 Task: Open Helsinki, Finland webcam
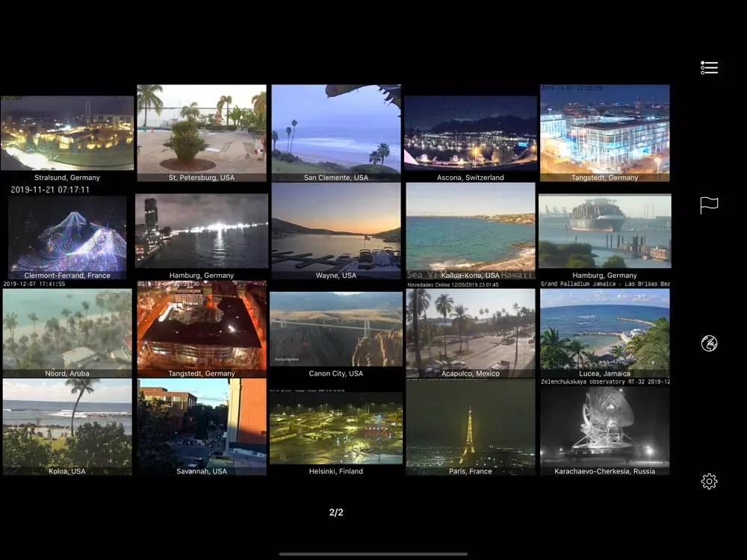336,427
